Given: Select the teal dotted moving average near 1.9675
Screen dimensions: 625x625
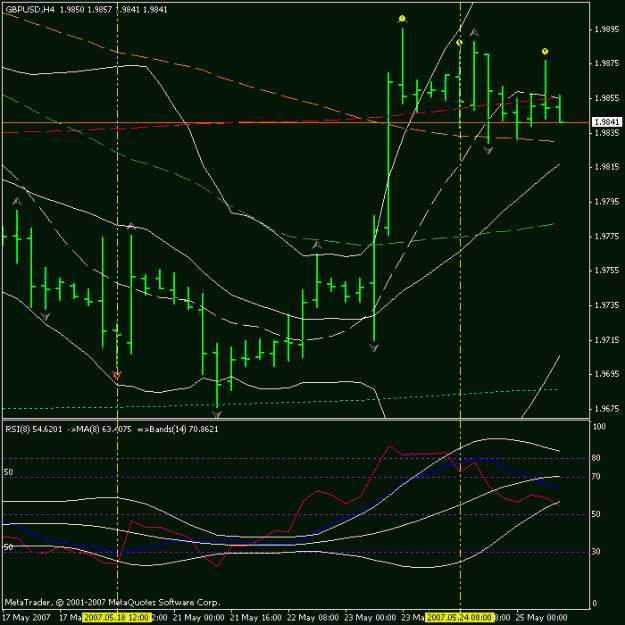Looking at the screenshot, I should coord(279,402).
